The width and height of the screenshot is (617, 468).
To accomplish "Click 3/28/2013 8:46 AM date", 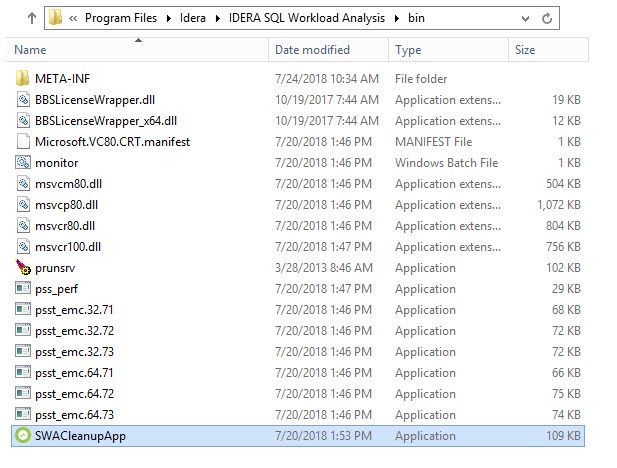I will tap(323, 268).
